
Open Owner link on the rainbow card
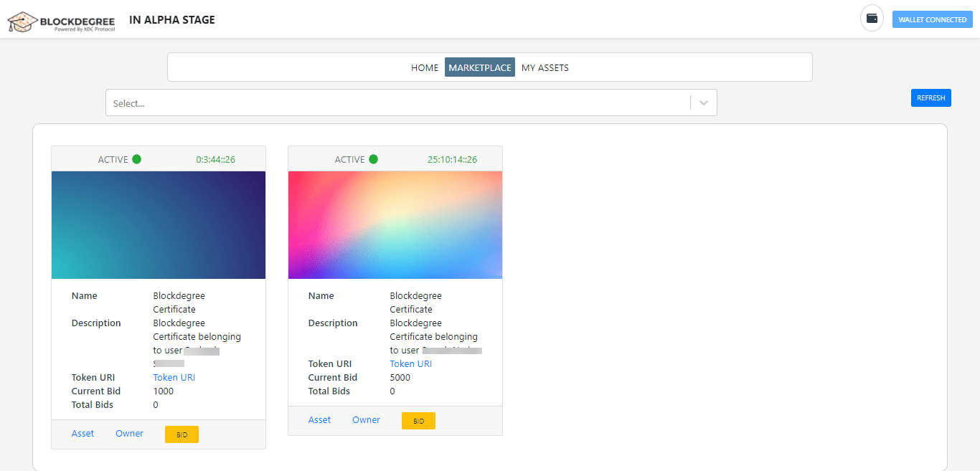(x=367, y=420)
